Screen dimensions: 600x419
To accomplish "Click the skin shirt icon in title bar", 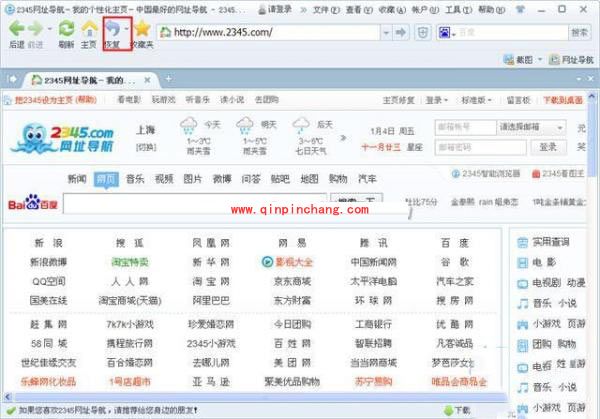I will 520,9.
